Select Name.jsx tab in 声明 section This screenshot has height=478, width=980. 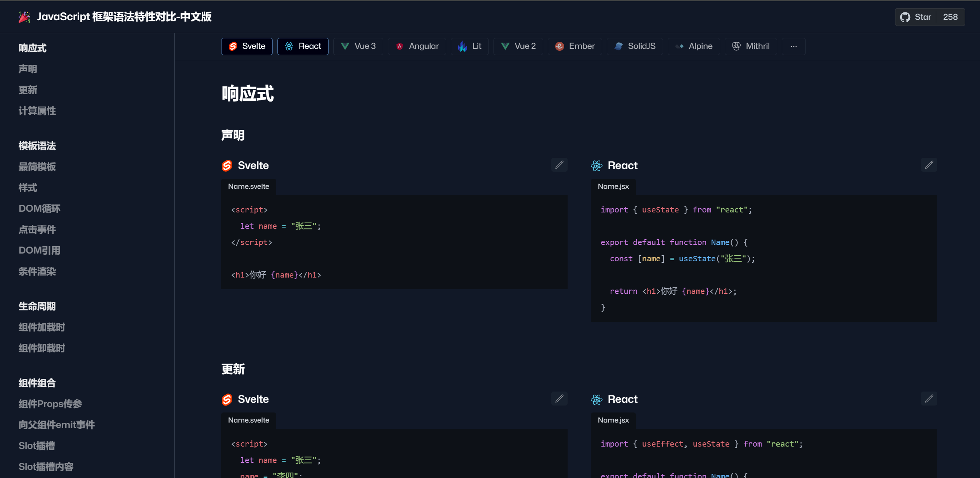[x=613, y=186]
